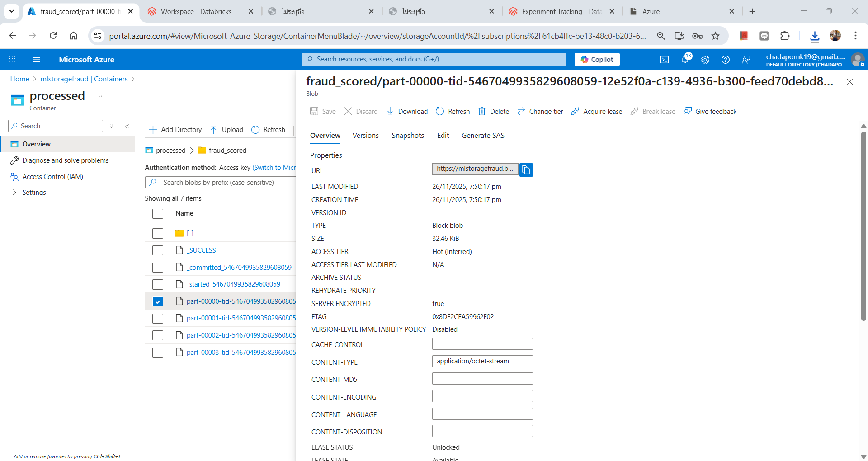The height and width of the screenshot is (461, 868).
Task: Switch to the Snapshots tab
Action: coord(408,136)
